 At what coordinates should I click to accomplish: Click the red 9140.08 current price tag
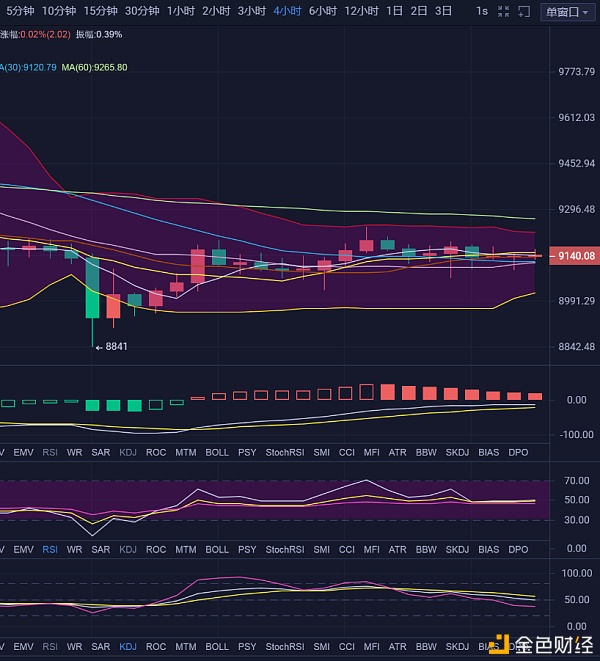point(574,256)
